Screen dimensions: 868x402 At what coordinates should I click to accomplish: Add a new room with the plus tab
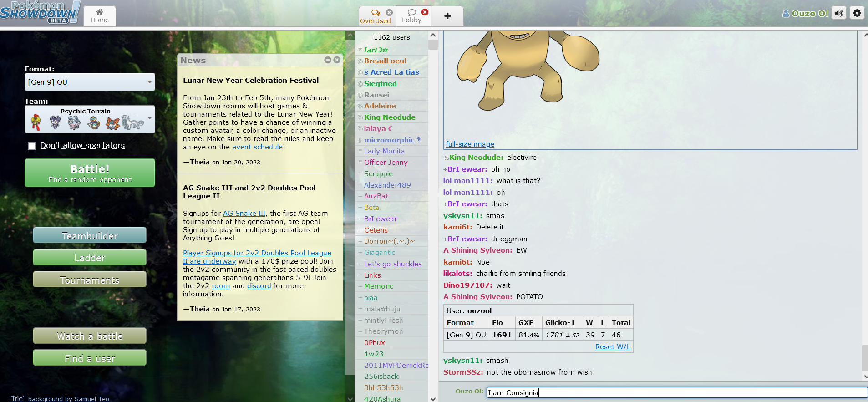[447, 16]
